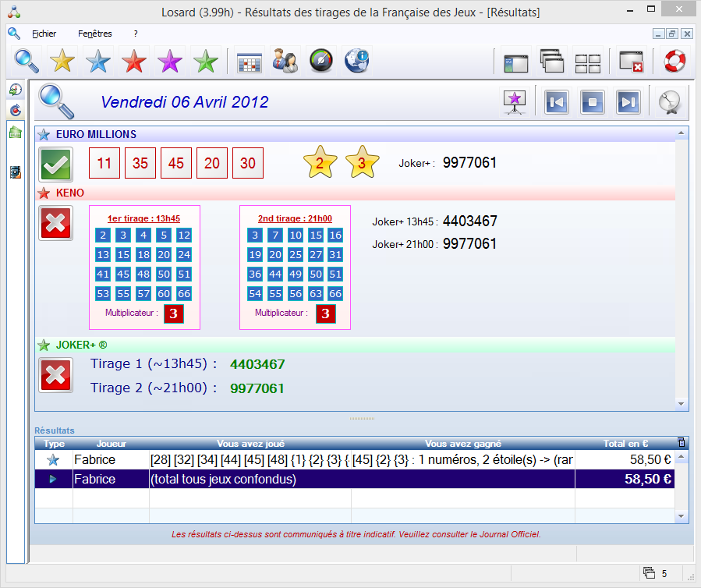Click the results panel scroll-down arrow
The height and width of the screenshot is (588, 701).
click(681, 403)
